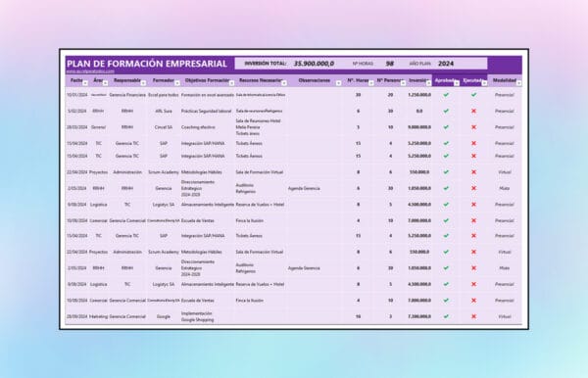Select the ARL Sura cell
588x378 pixels.
pyautogui.click(x=164, y=111)
